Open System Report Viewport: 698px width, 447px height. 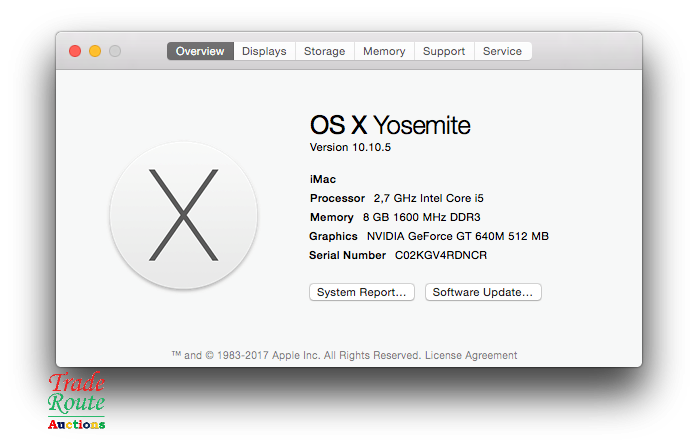pyautogui.click(x=362, y=292)
